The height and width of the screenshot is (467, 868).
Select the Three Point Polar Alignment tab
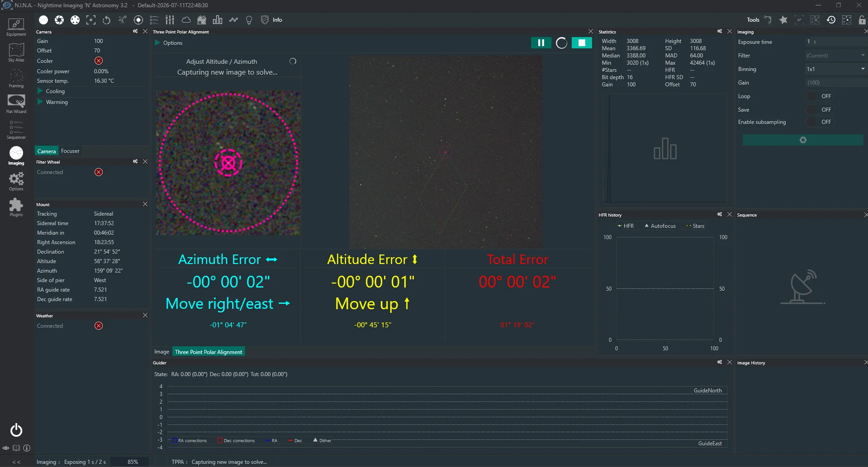click(209, 352)
